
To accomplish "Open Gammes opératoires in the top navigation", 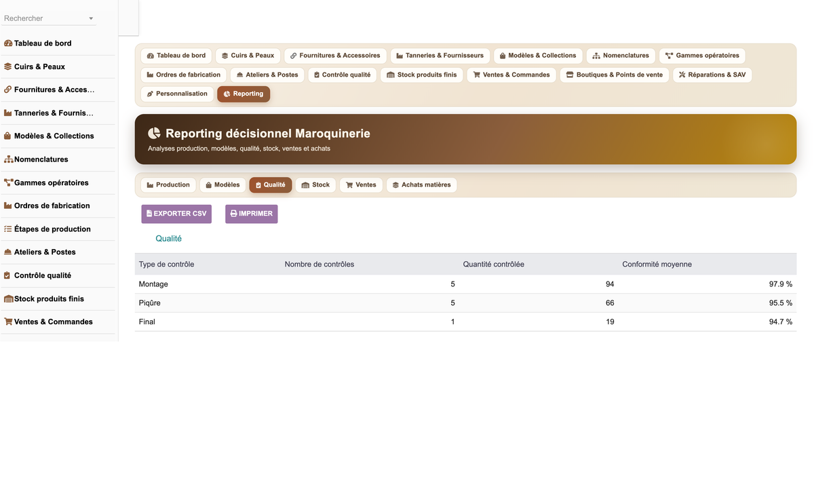I will (x=702, y=56).
